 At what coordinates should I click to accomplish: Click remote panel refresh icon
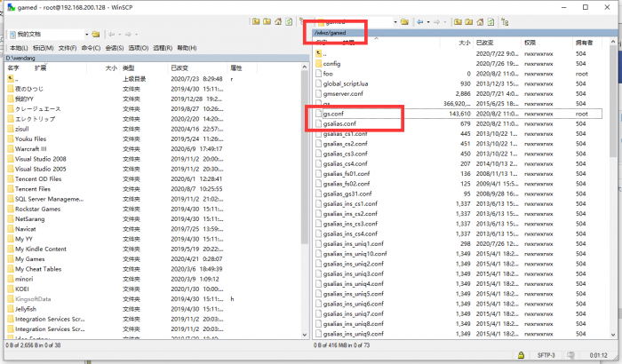[491, 21]
